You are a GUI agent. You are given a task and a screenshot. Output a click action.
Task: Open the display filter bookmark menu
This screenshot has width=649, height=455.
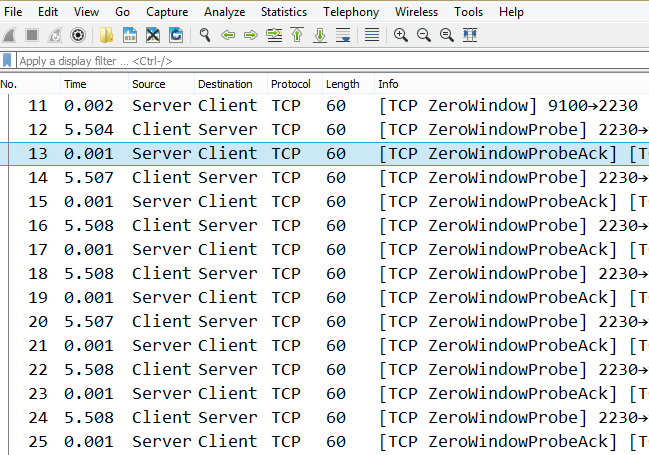pyautogui.click(x=9, y=61)
